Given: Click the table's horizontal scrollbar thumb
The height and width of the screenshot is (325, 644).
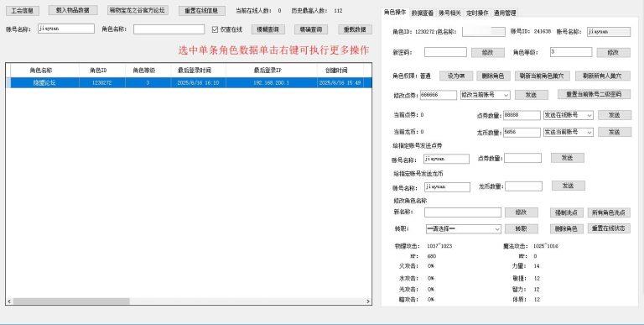Looking at the screenshot, I should [70, 301].
